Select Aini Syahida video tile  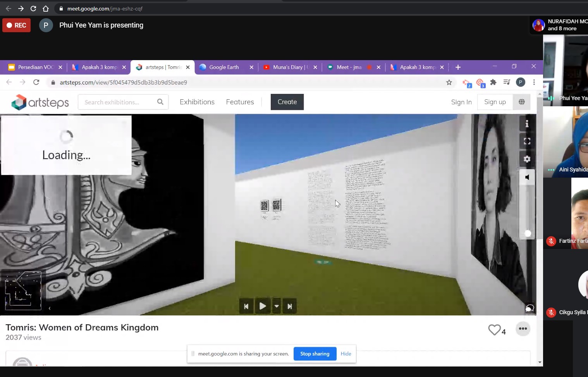[566, 142]
